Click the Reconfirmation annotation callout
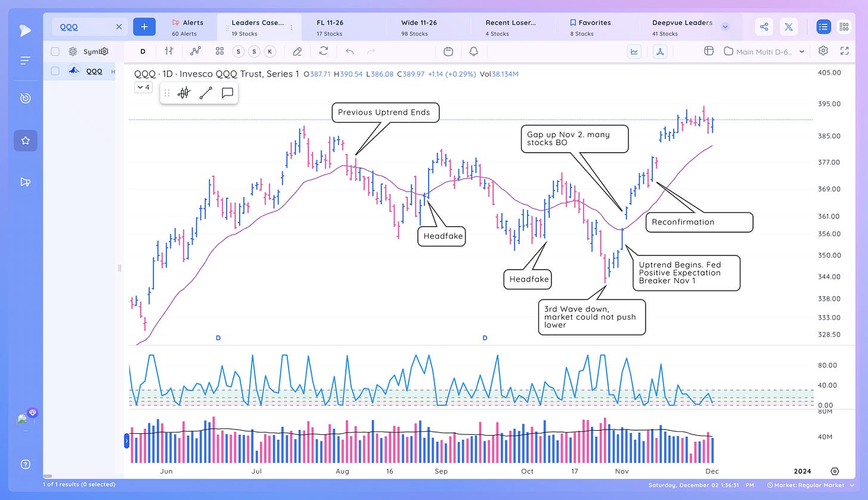Screen dimensions: 868x500 699,222
